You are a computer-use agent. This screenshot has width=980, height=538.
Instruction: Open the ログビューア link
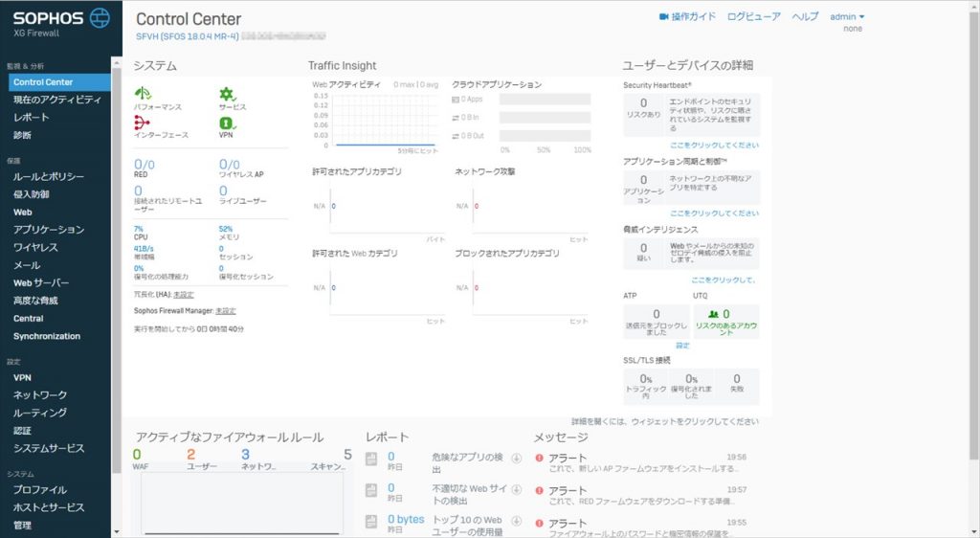754,17
